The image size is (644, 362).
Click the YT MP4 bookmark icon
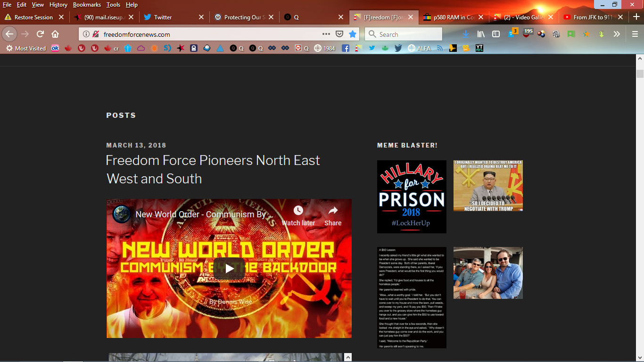tap(479, 48)
